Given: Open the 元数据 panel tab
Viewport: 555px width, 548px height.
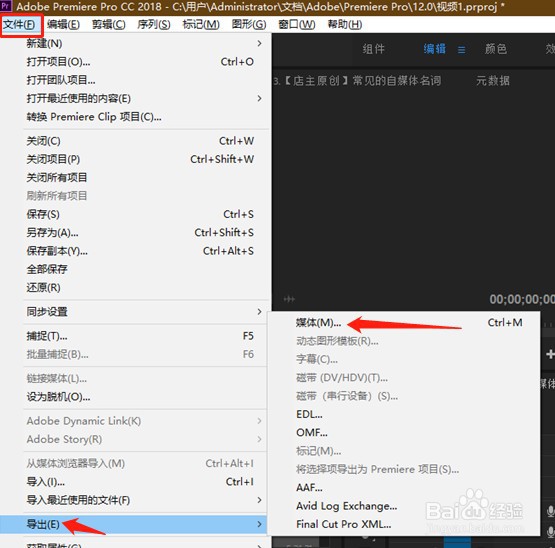Looking at the screenshot, I should [493, 81].
